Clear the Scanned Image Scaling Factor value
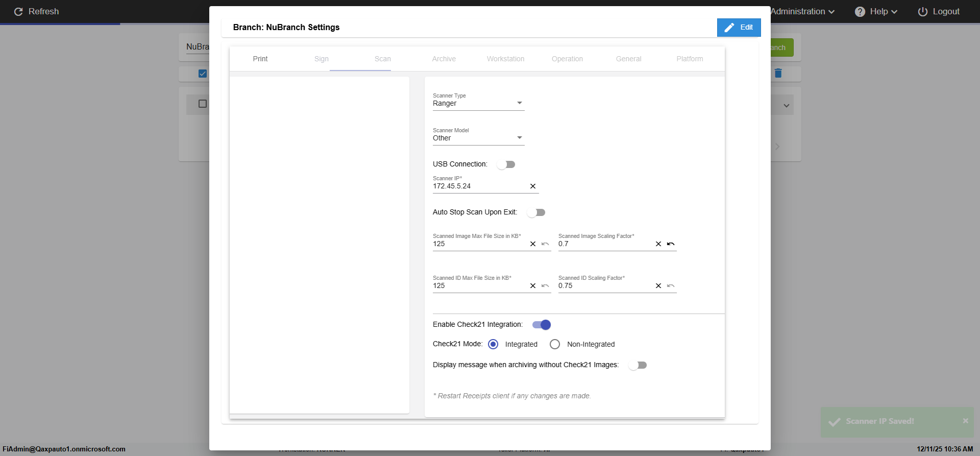980x456 pixels. (658, 244)
